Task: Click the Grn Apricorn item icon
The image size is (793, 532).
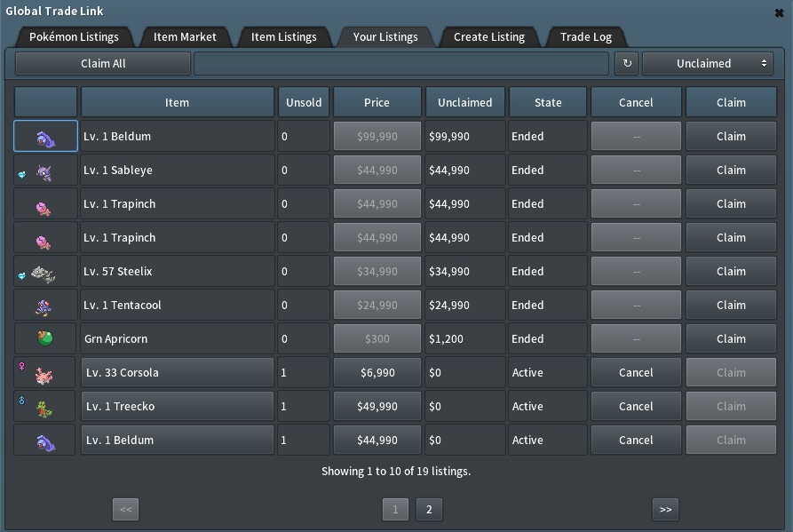Action: pos(45,338)
